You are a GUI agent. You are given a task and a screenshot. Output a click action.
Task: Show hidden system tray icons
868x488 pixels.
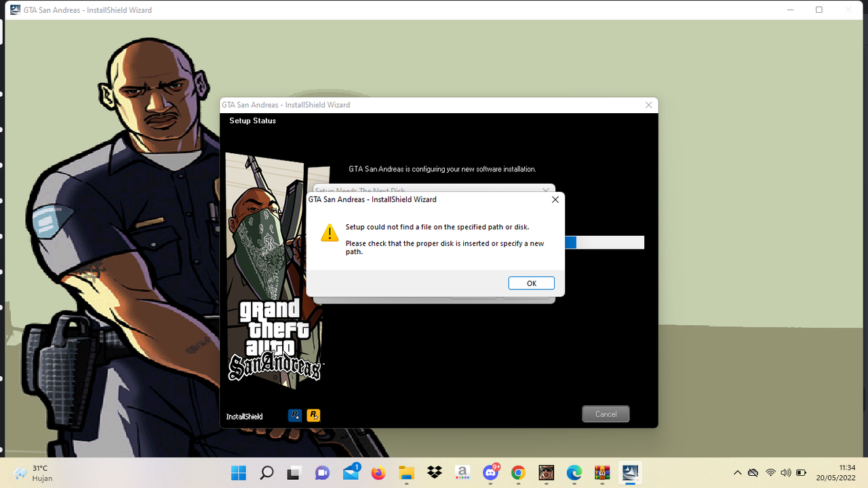point(737,472)
